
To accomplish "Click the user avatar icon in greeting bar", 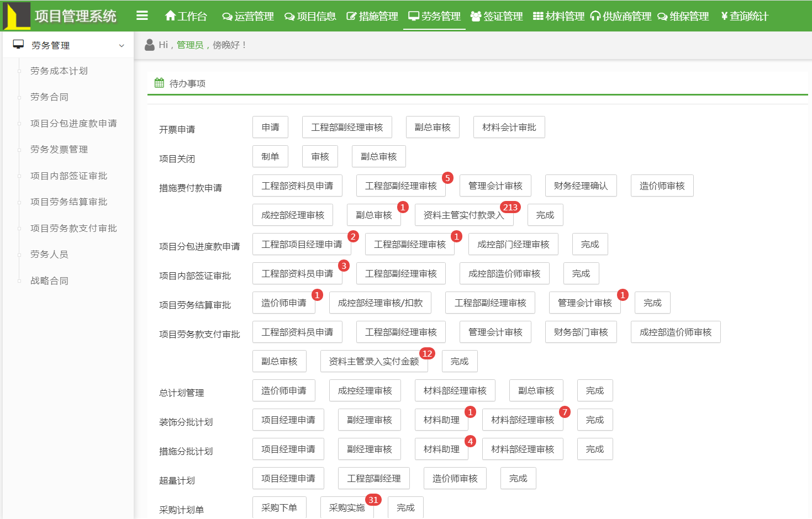I will [148, 45].
